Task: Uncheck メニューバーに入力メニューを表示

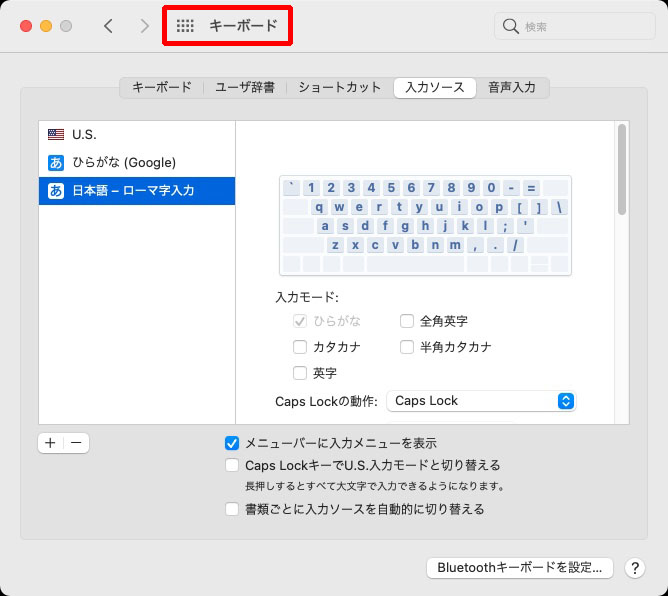Action: point(232,443)
